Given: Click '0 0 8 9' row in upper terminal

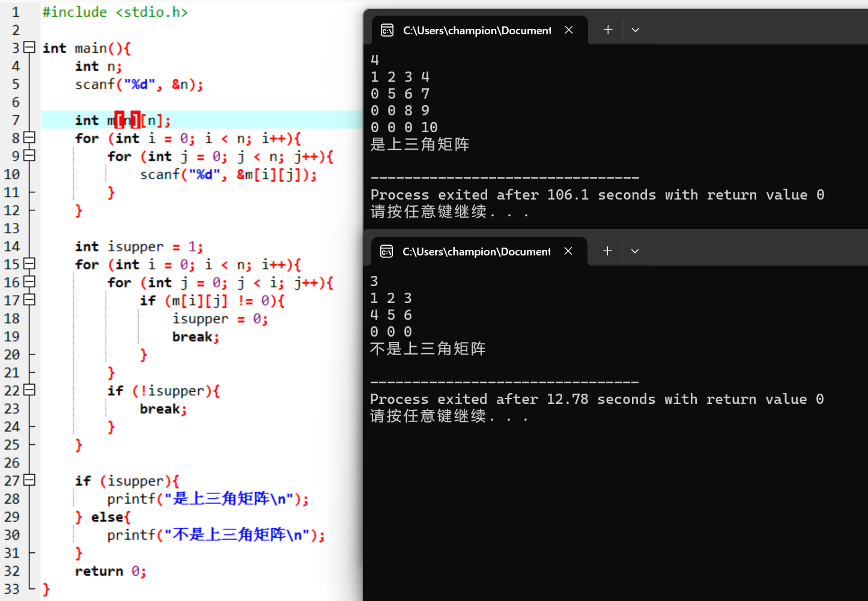Looking at the screenshot, I should 400,111.
